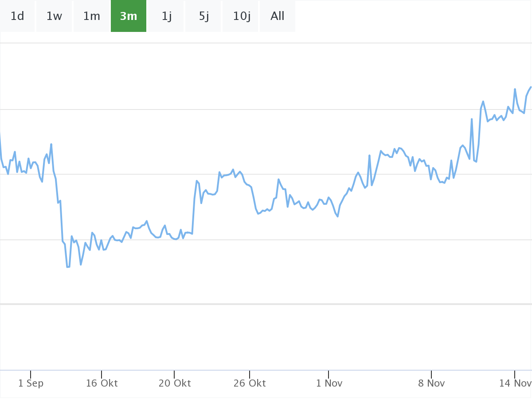
Task: Click the rightmost end of the price line
Action: point(531,87)
